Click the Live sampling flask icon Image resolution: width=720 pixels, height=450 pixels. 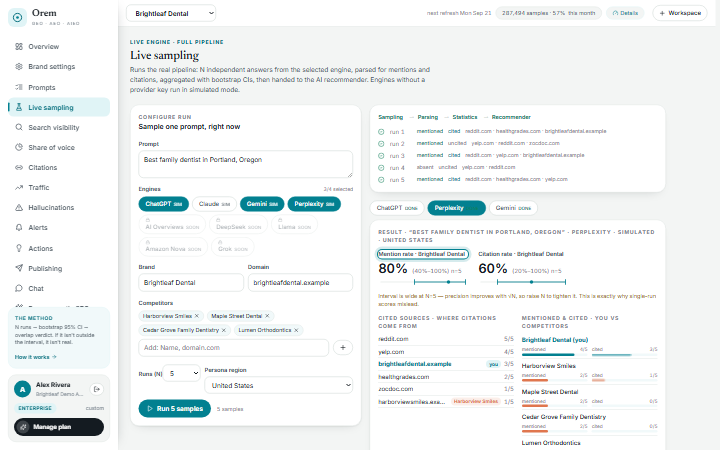pyautogui.click(x=19, y=107)
